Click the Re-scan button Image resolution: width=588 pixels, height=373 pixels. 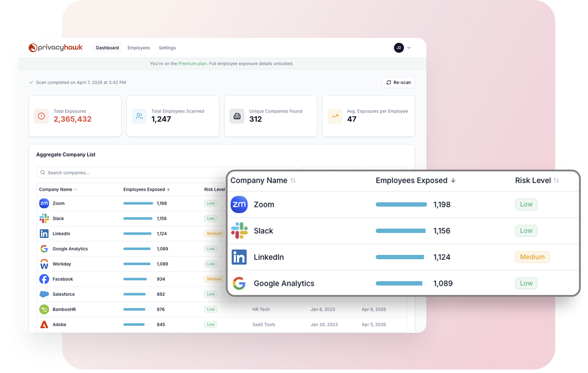[x=398, y=82]
